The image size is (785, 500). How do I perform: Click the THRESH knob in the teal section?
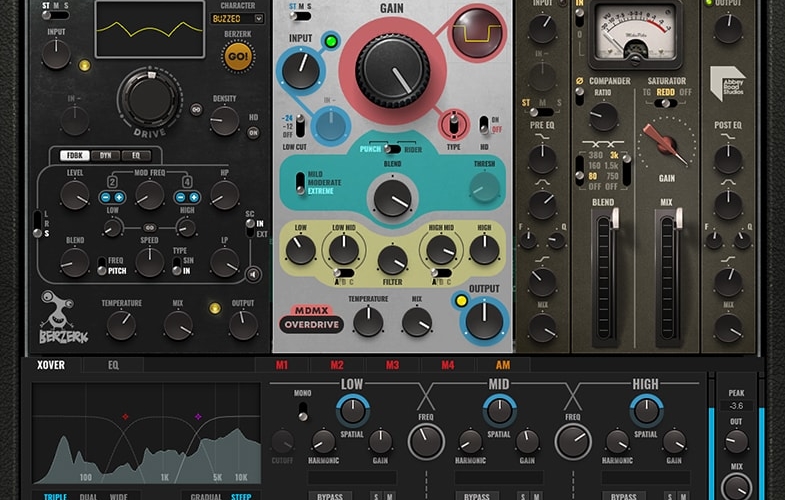pos(484,187)
